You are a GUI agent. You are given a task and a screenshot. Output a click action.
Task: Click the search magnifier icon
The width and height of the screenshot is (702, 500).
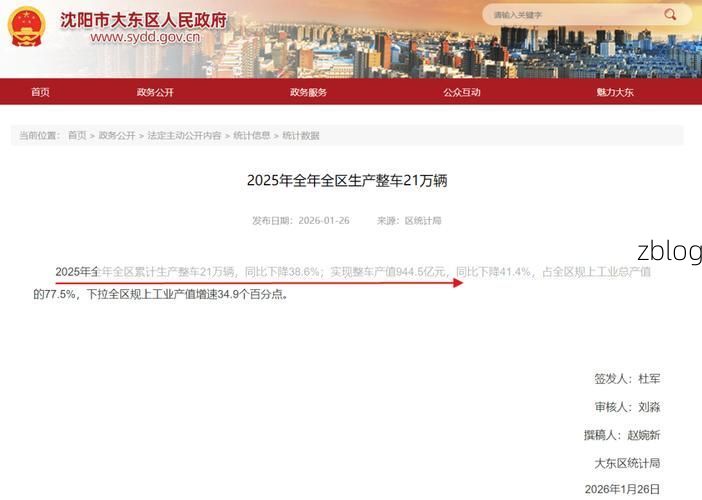click(670, 14)
